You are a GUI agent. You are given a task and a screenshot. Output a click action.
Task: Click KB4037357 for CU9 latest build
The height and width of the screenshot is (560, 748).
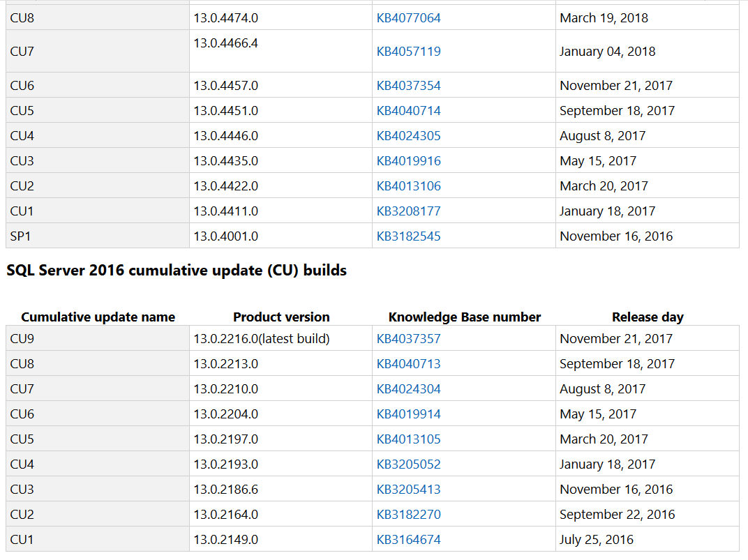pos(409,339)
